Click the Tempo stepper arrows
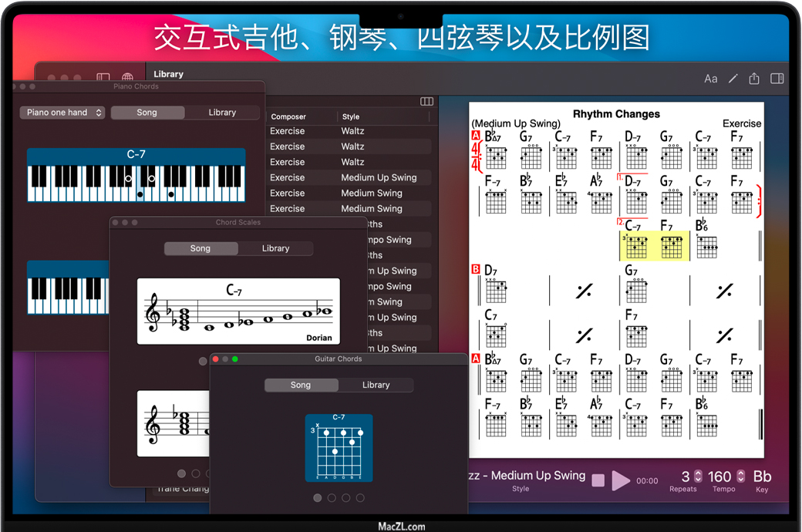The height and width of the screenshot is (532, 802). coord(741,476)
